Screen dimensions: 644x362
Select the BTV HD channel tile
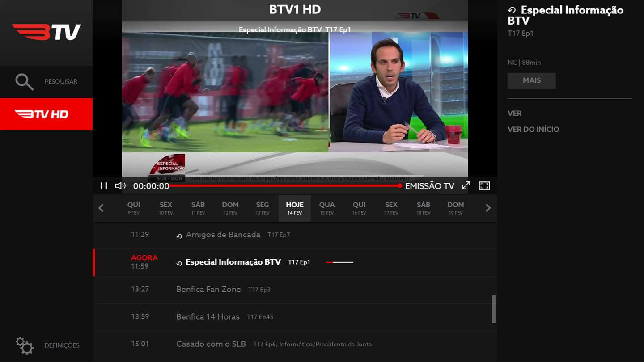46,114
